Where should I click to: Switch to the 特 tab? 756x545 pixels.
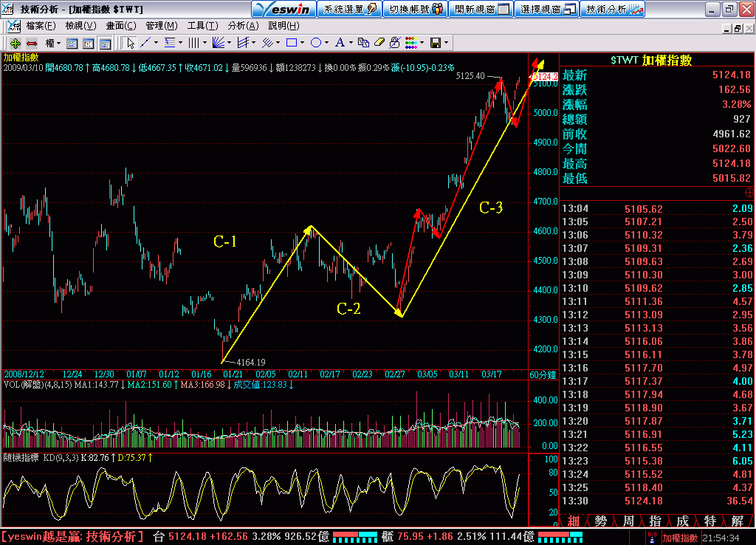(710, 521)
